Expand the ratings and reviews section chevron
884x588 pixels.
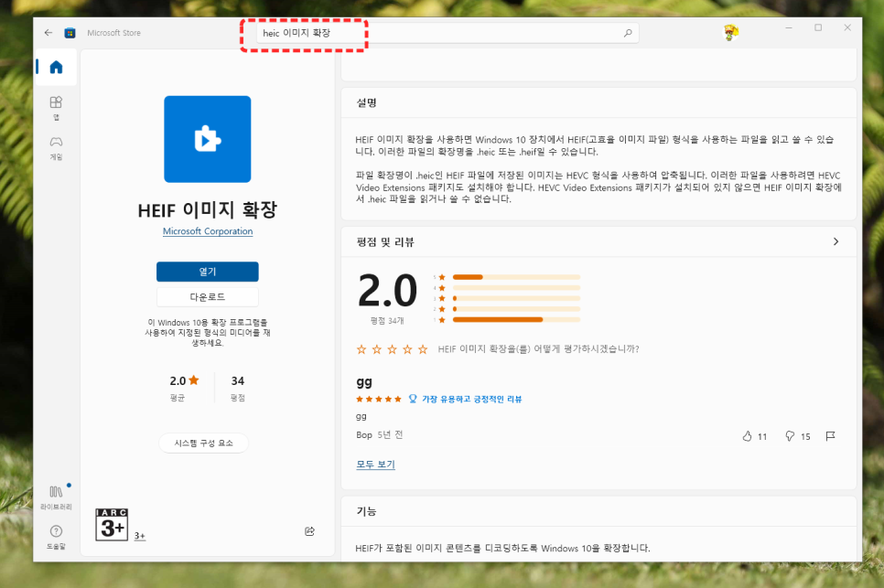click(835, 241)
